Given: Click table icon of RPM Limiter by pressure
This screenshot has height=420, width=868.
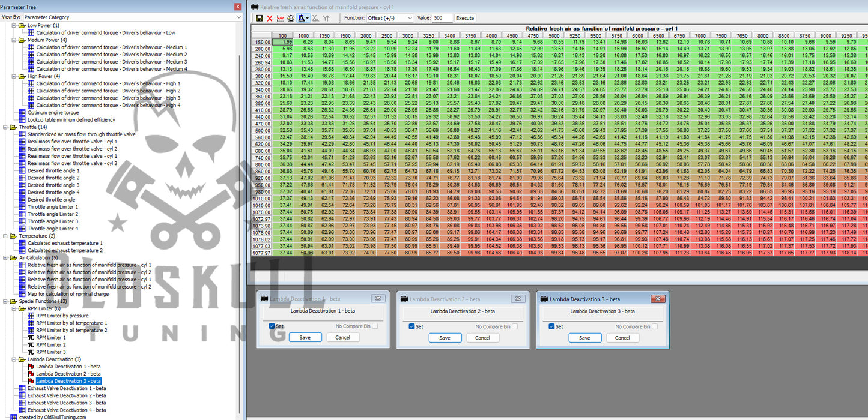Looking at the screenshot, I should pos(31,316).
